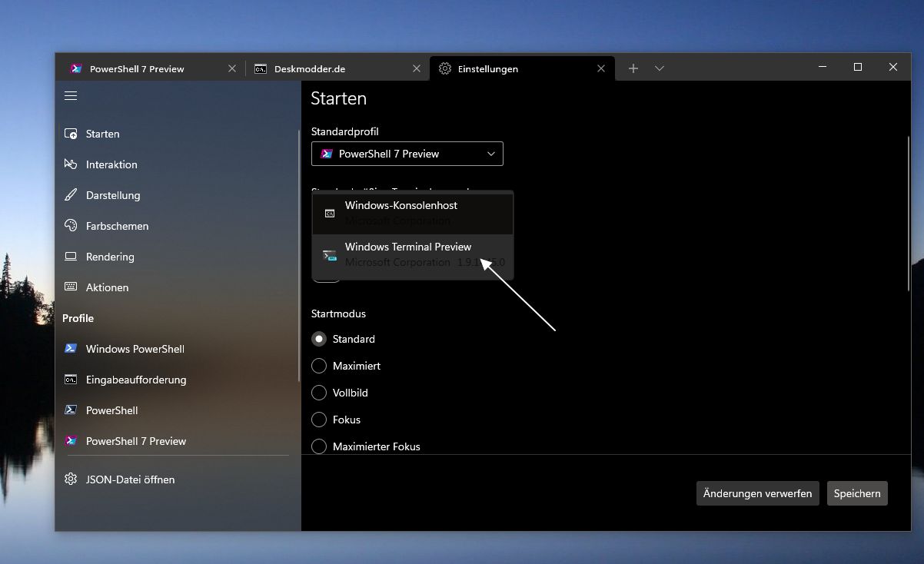Open the Windows PowerShell profile
Screen dimensions: 924x564
tap(177, 349)
